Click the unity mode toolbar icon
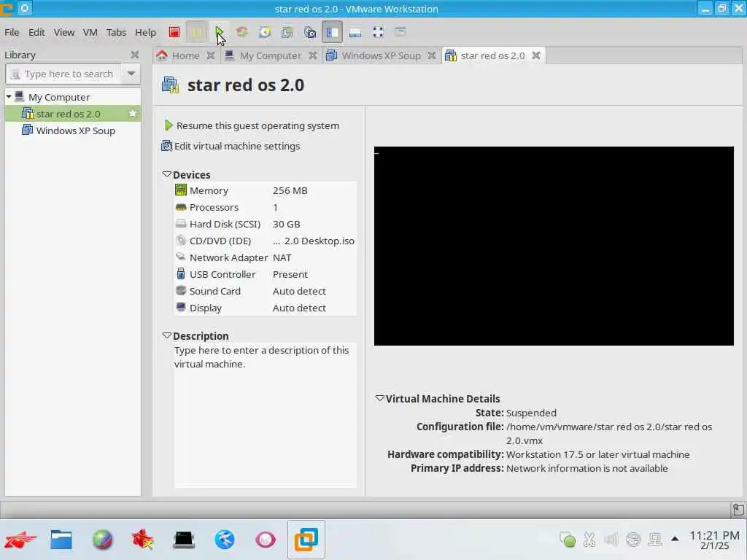 pyautogui.click(x=400, y=32)
